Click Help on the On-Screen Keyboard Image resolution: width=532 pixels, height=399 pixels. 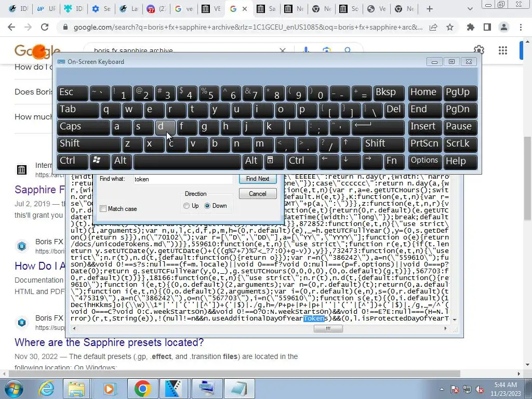[460, 161]
